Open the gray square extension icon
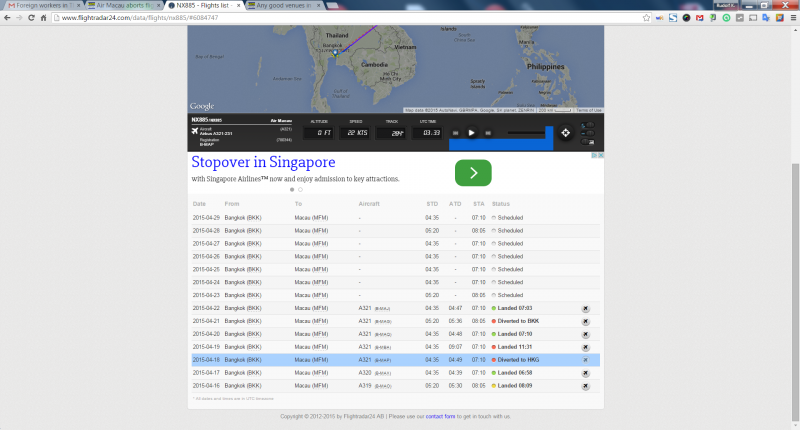 click(x=739, y=18)
